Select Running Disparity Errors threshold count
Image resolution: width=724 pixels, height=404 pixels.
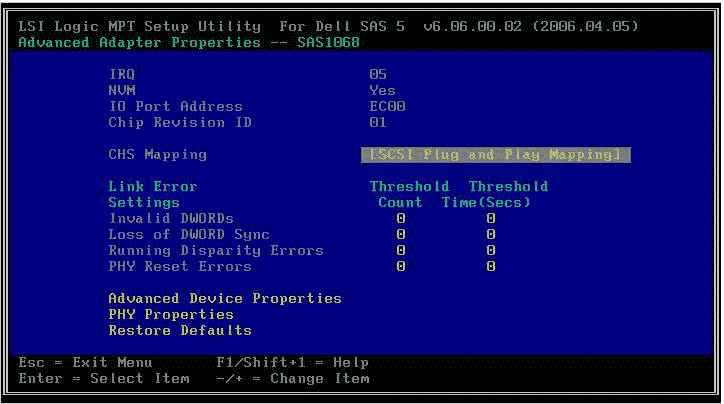click(x=400, y=250)
